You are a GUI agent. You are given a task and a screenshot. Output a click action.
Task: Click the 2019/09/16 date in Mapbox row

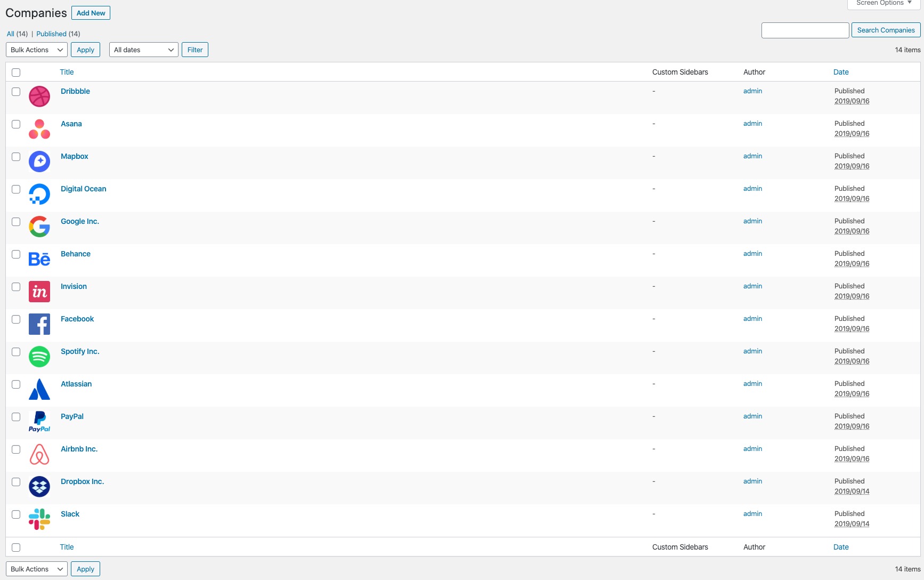(x=852, y=166)
